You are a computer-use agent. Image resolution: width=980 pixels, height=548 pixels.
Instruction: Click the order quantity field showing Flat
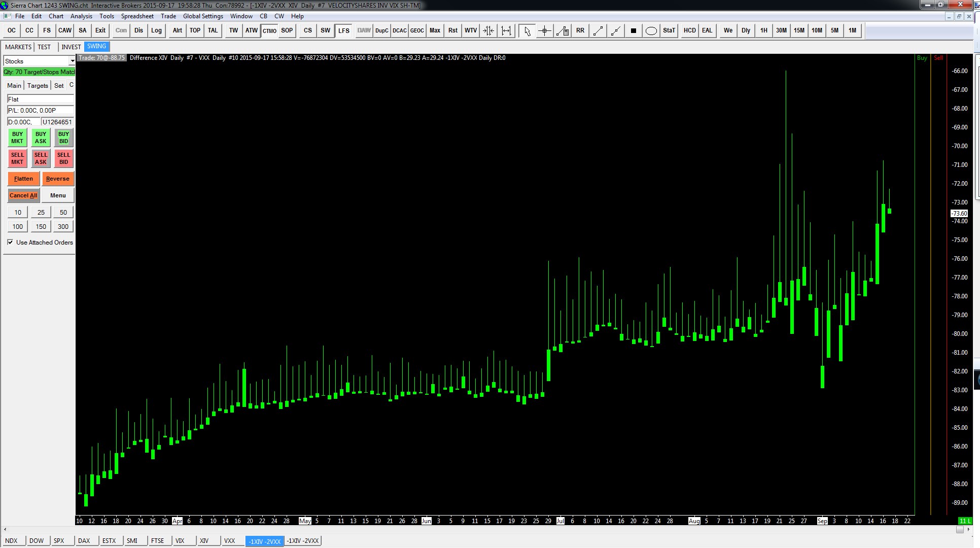click(x=40, y=99)
